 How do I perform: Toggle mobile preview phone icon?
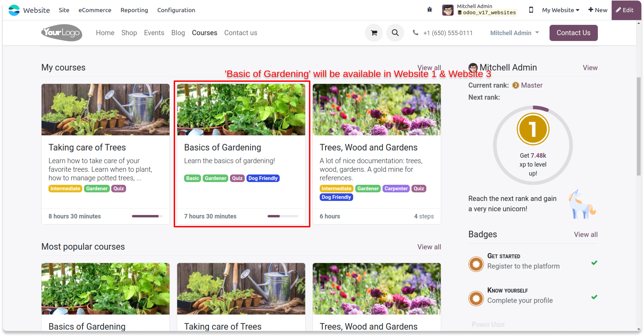point(531,10)
